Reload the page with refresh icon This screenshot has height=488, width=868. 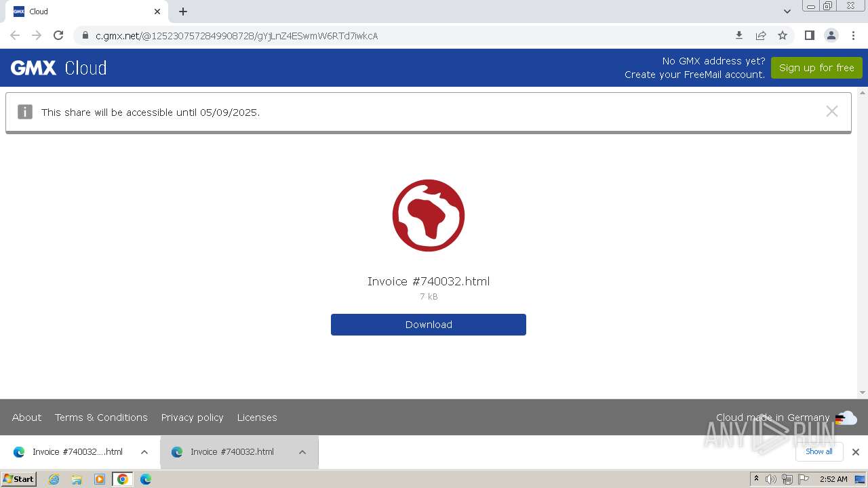tap(58, 35)
